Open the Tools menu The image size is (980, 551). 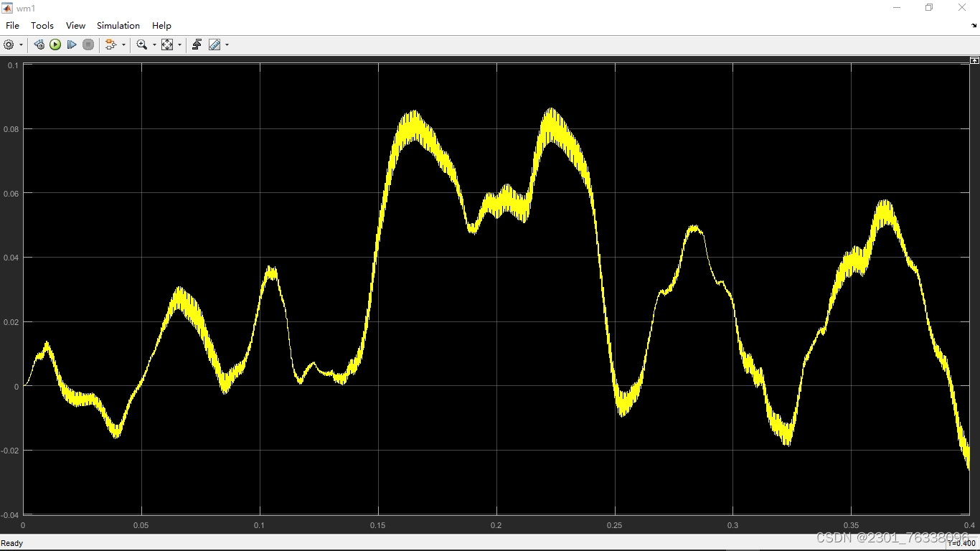[x=42, y=25]
